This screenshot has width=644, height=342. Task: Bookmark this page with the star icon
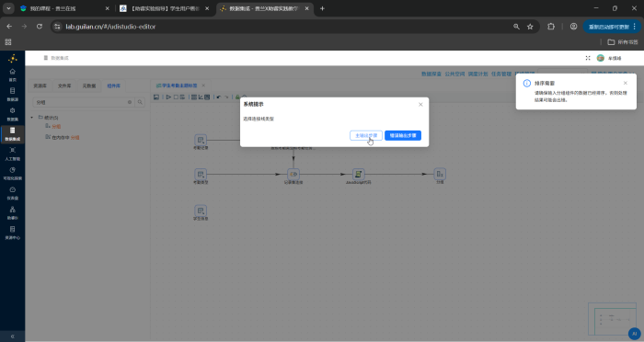coord(530,27)
